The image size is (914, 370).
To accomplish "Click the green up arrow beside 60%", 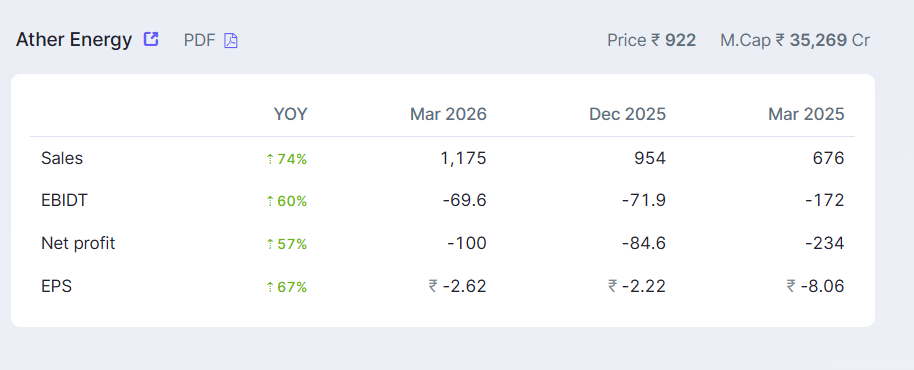I will [x=270, y=201].
